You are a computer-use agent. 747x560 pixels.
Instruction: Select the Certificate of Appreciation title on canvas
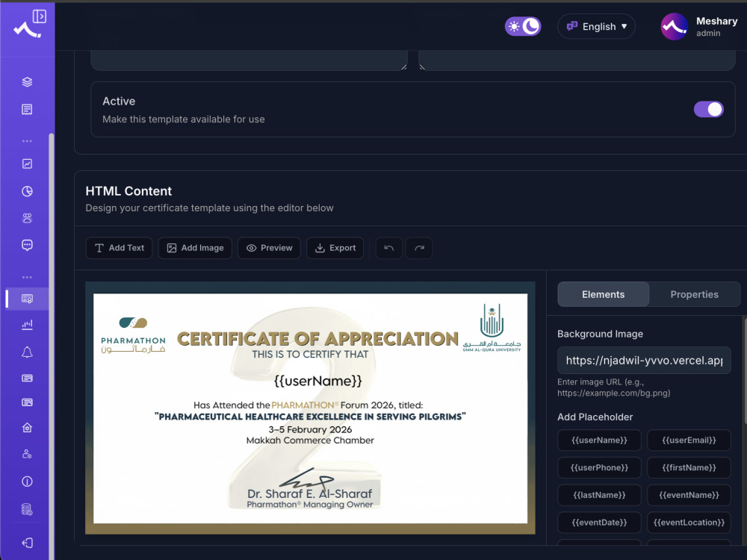317,339
